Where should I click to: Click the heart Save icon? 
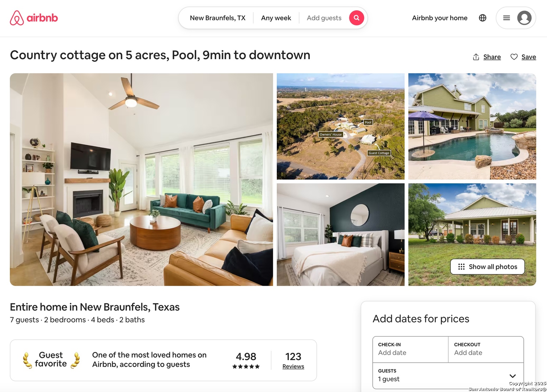514,57
